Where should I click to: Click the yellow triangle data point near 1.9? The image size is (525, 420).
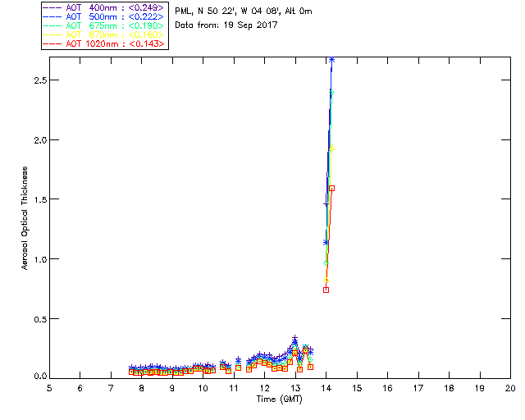pyautogui.click(x=331, y=148)
